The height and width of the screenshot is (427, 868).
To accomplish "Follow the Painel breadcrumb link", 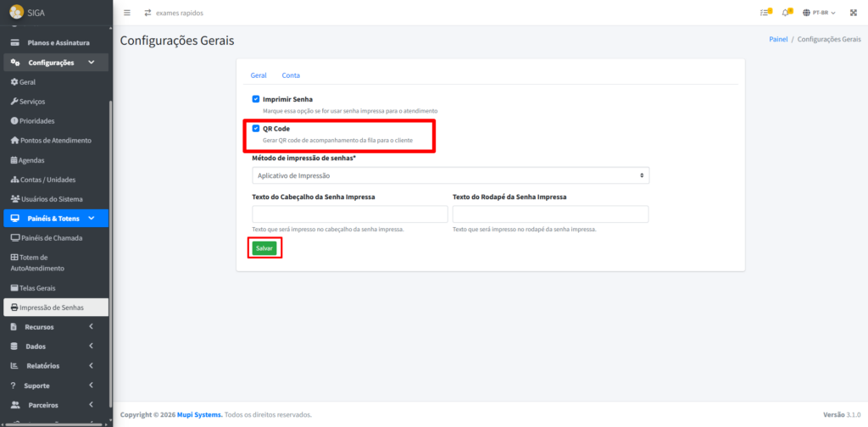I will pos(777,40).
